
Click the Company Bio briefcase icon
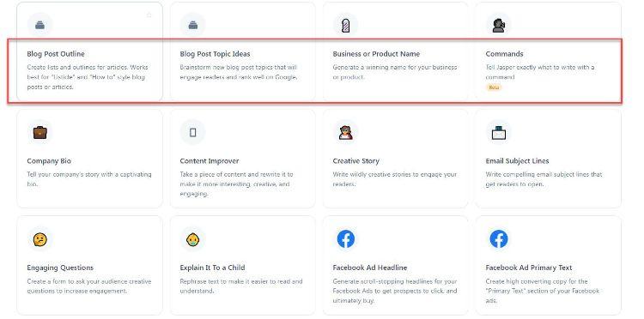pos(39,132)
